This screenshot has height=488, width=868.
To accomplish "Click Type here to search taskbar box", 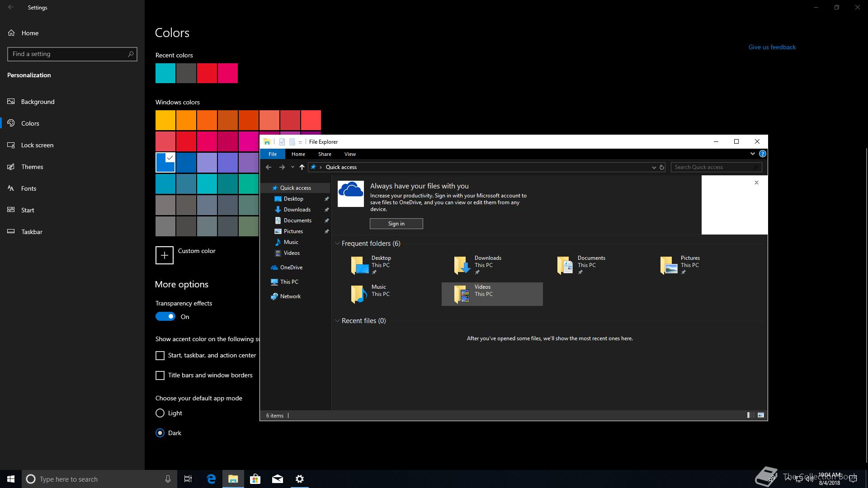I will [99, 479].
